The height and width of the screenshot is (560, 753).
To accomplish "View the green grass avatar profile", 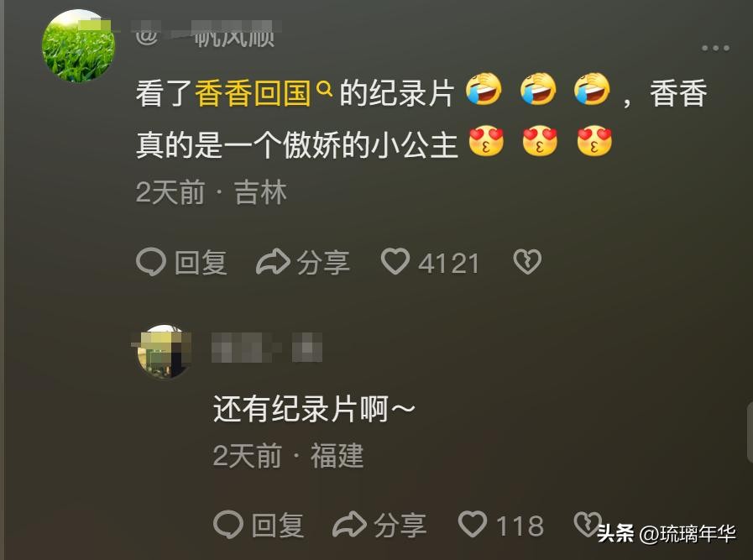I will 79,45.
